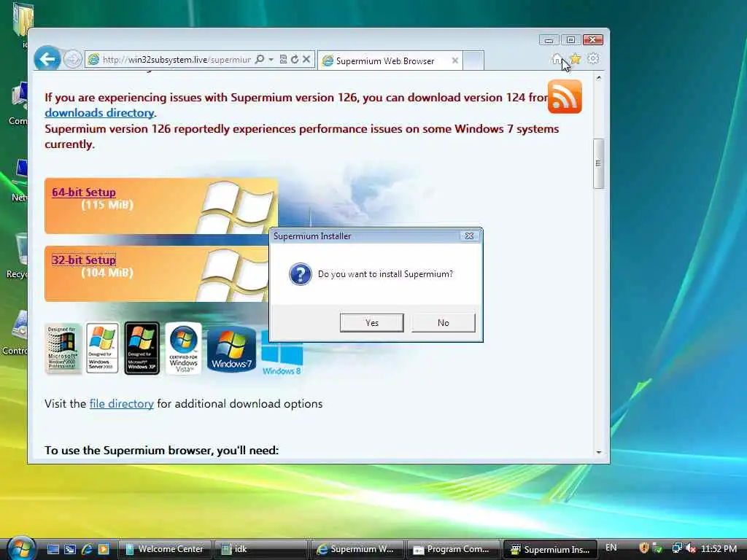Switch to Program Com... taskbar button
This screenshot has height=560, width=747.
[453, 550]
